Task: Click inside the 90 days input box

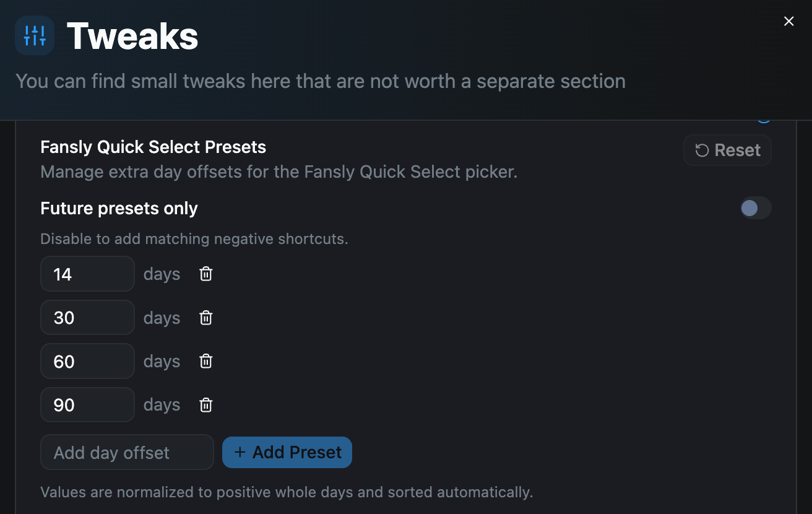Action: tap(87, 404)
